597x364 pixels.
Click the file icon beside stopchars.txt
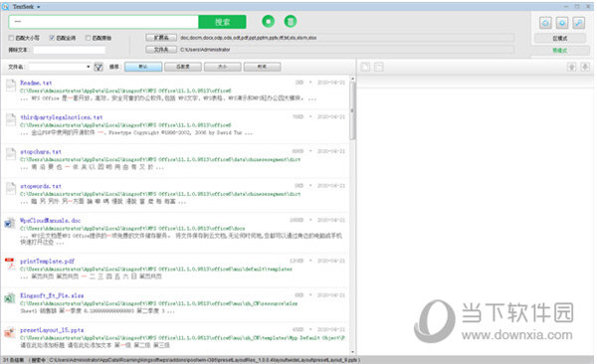click(x=11, y=154)
